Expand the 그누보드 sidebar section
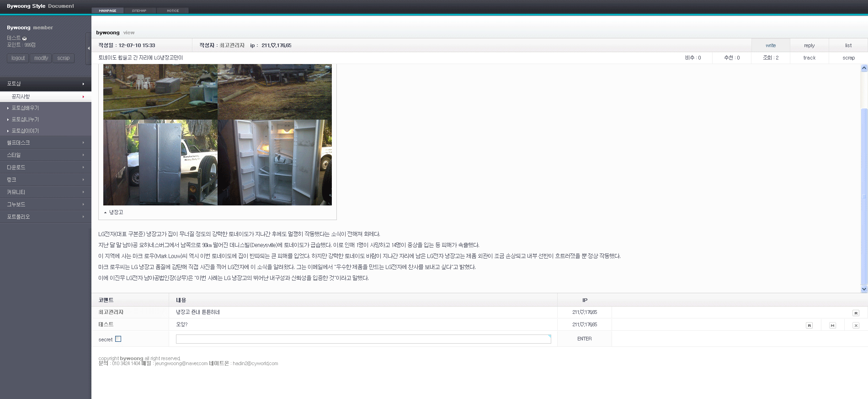868x399 pixels. pos(46,205)
